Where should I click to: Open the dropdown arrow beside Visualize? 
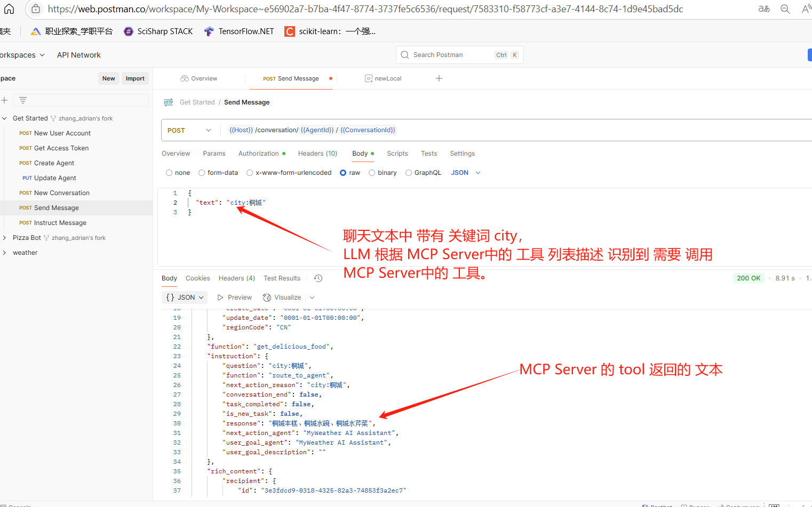tap(312, 297)
